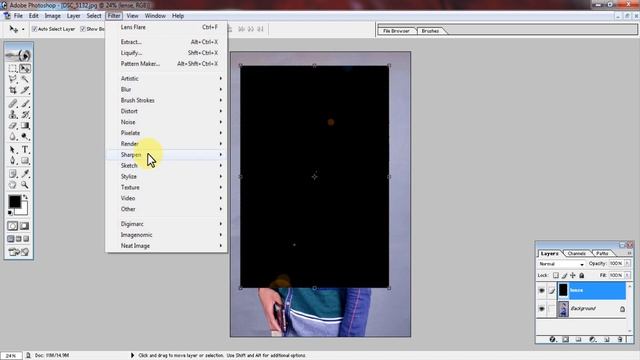
Task: Set the foreground color swatch
Action: (14, 201)
